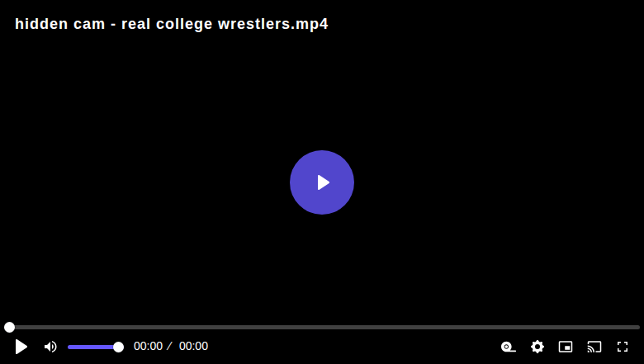Click the small play icon in control bar
The width and height of the screenshot is (644, 364).
point(21,347)
